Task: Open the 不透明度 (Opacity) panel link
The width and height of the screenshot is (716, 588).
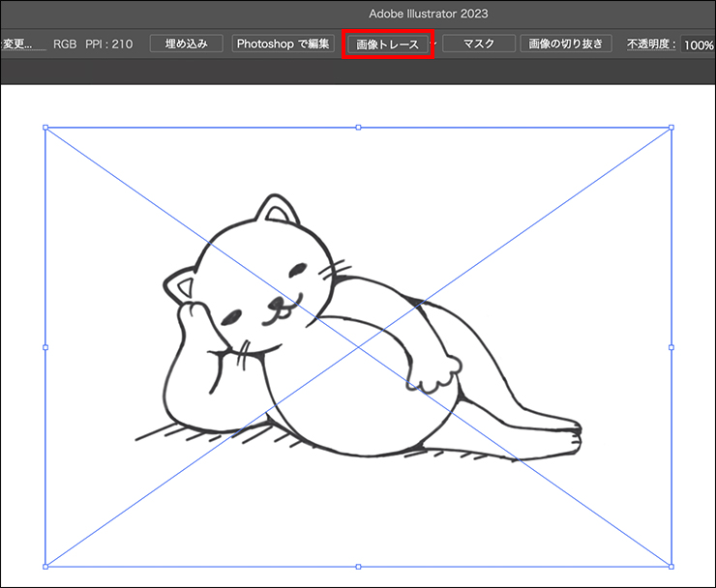Action: [x=650, y=44]
